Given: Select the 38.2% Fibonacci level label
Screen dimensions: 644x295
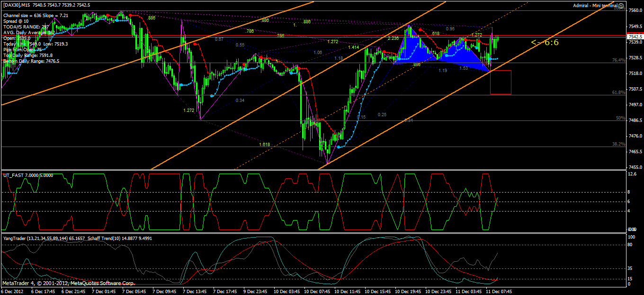Looking at the screenshot, I should (618, 144).
